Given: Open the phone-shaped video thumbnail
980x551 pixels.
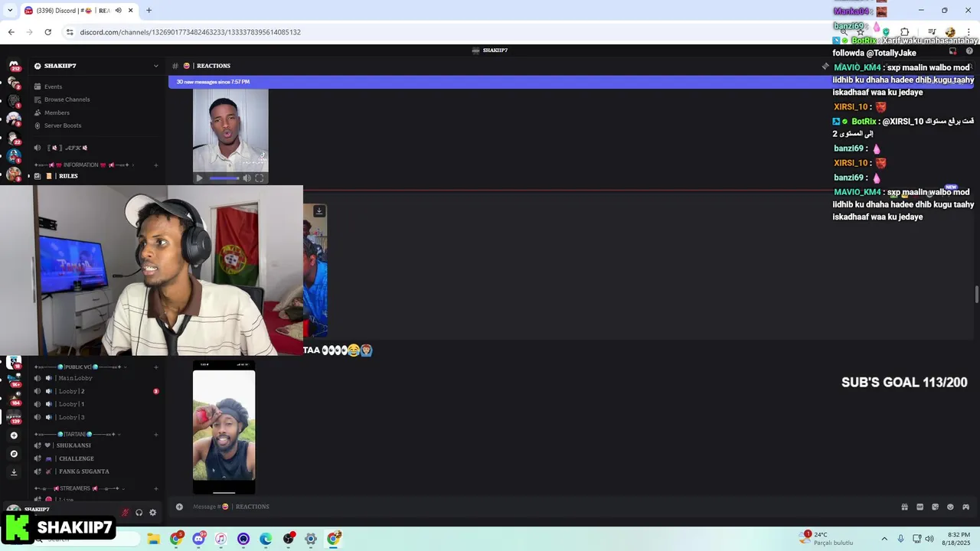Looking at the screenshot, I should [x=224, y=427].
